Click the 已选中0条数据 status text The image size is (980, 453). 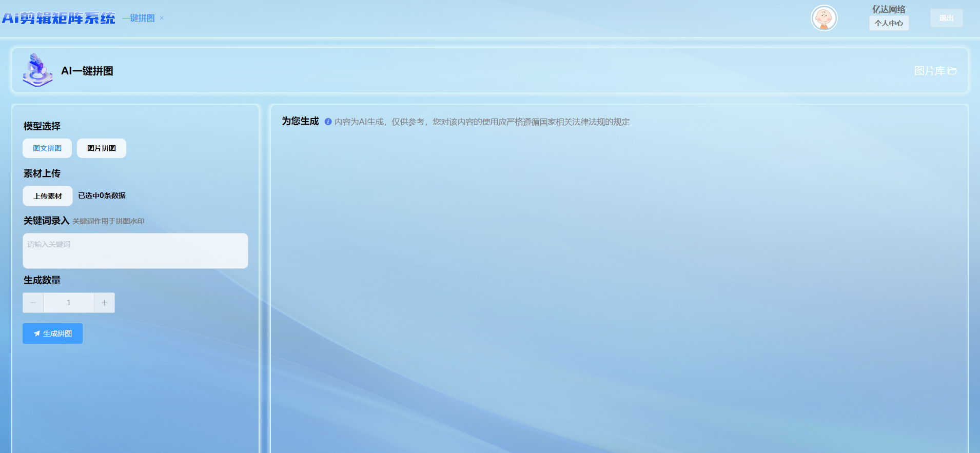(102, 195)
